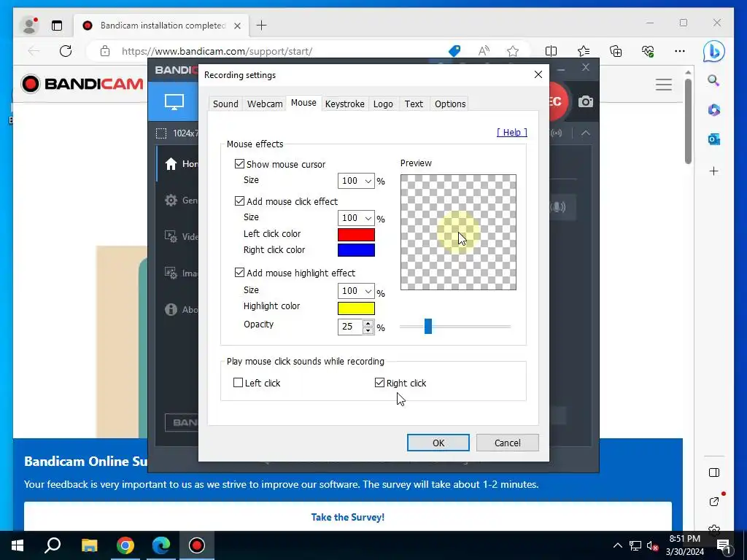Increase Opacity with the up stepper arrow
This screenshot has width=747, height=560.
click(x=368, y=323)
